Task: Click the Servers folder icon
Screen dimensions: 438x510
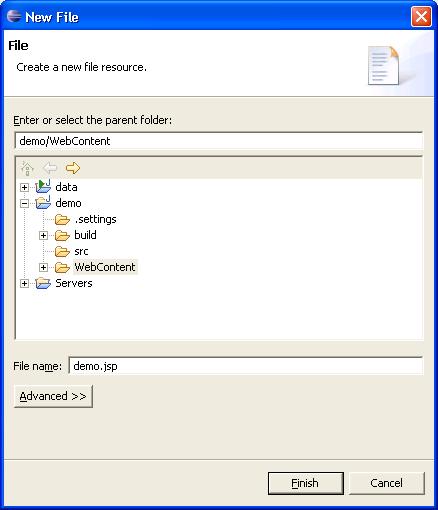Action: (x=43, y=283)
